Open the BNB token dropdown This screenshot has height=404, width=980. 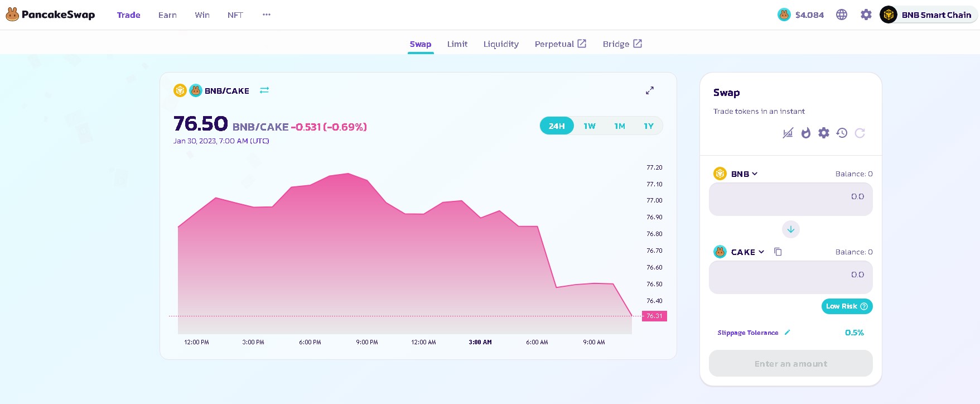pos(744,174)
